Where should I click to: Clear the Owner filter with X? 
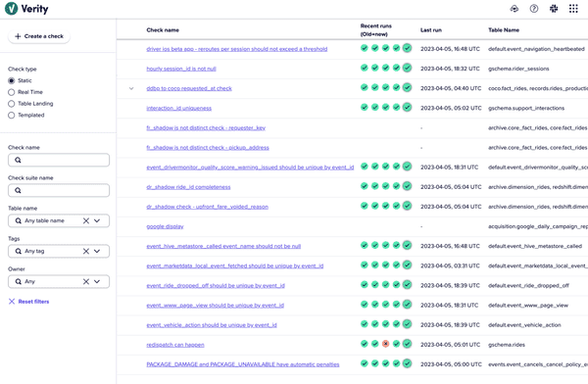[x=86, y=281]
